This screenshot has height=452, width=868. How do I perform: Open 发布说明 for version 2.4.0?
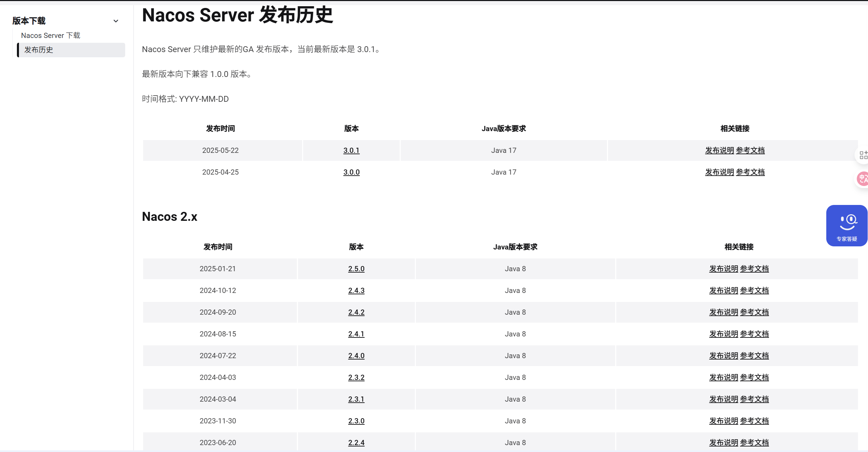pos(724,356)
